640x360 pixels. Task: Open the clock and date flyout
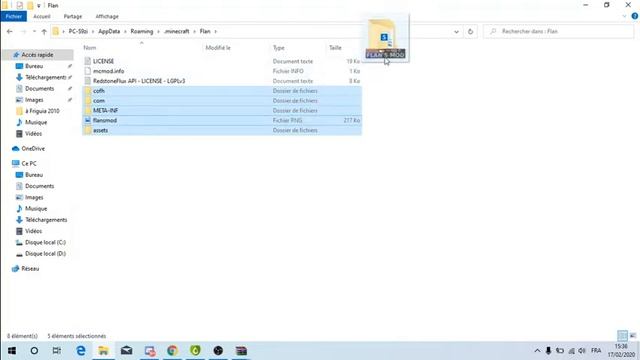click(x=621, y=351)
